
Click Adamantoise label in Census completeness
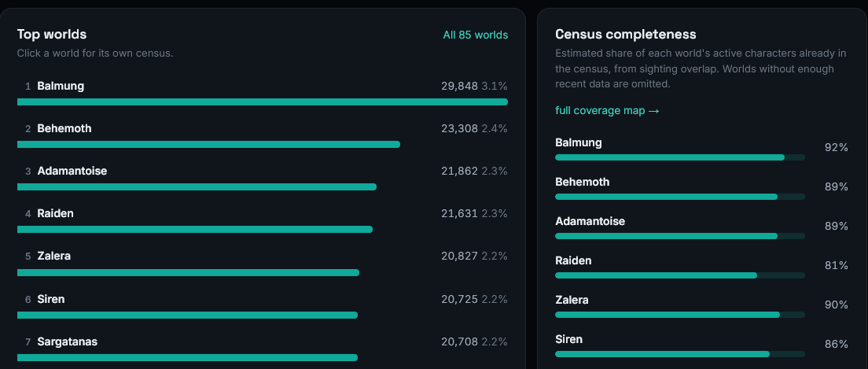click(590, 221)
